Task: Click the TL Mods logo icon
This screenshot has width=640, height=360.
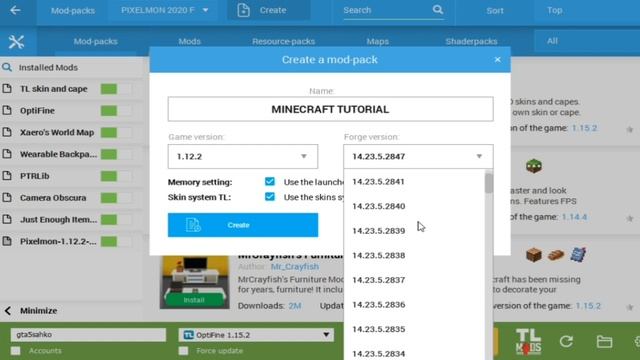Action: [528, 342]
